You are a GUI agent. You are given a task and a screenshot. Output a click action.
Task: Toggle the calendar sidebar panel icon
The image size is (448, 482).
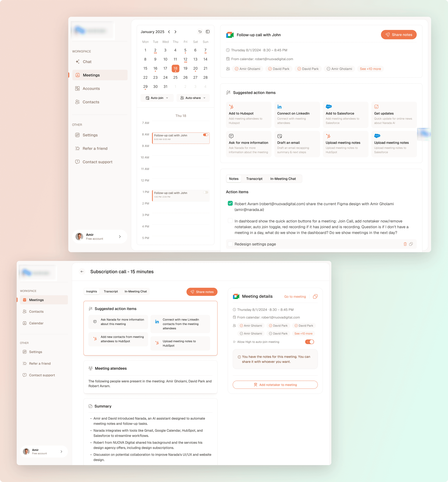(208, 32)
